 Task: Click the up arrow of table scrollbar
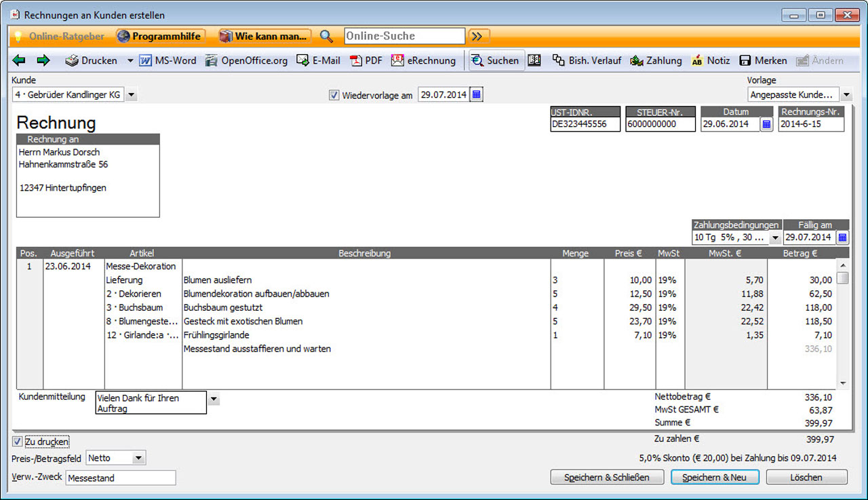coord(842,265)
